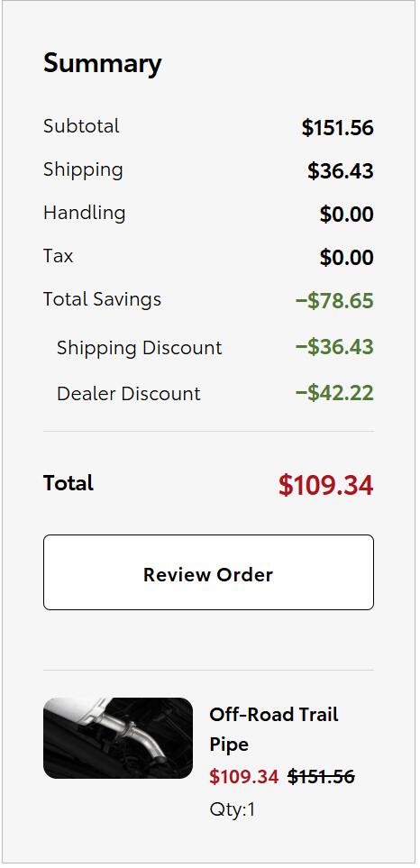Click the Qty:1 quantity text

click(232, 809)
